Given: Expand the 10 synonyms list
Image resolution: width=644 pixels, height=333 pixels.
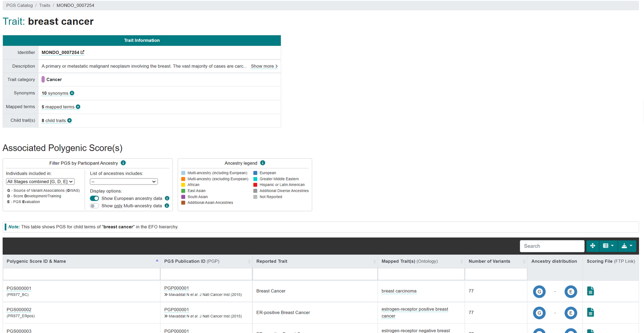Looking at the screenshot, I should pyautogui.click(x=58, y=93).
